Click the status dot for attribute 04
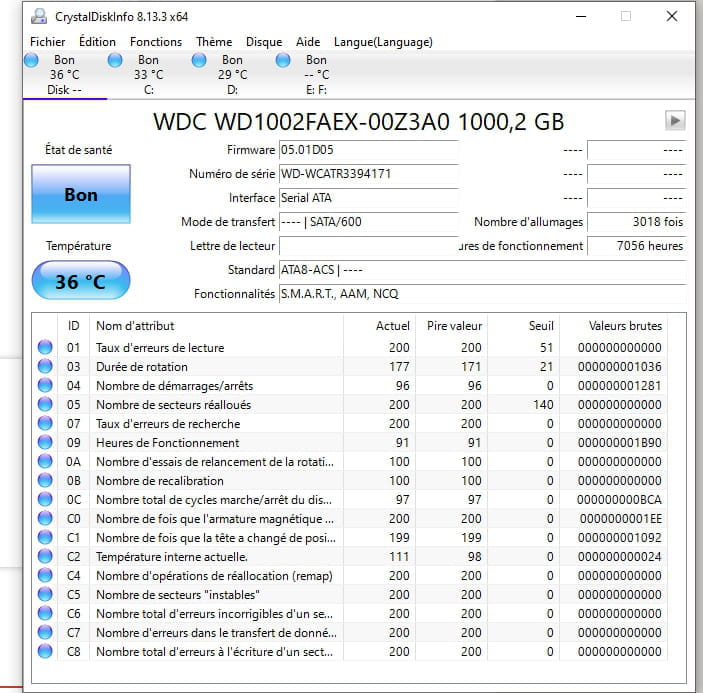 [45, 385]
